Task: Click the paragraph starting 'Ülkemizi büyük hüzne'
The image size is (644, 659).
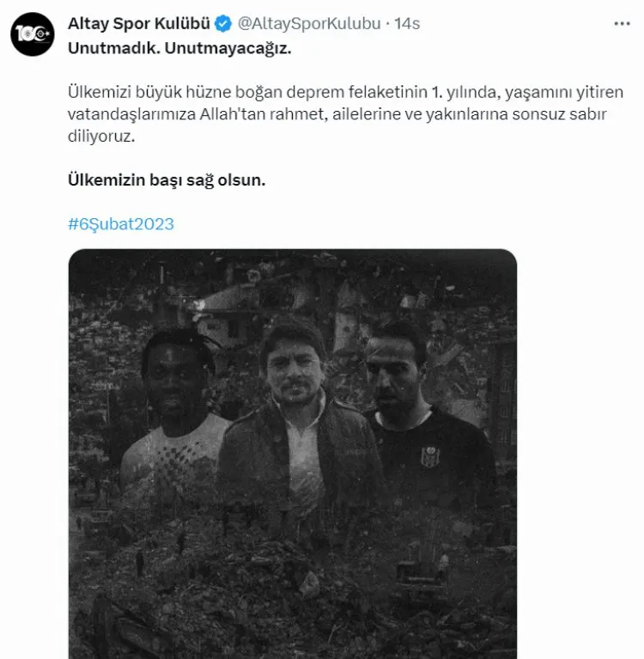Action: tap(343, 113)
